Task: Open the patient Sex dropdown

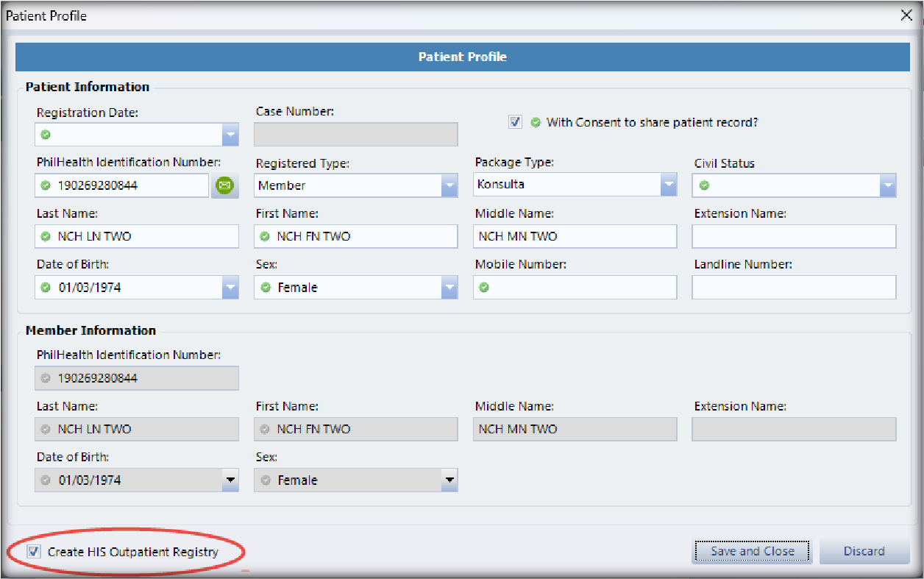Action: click(449, 288)
